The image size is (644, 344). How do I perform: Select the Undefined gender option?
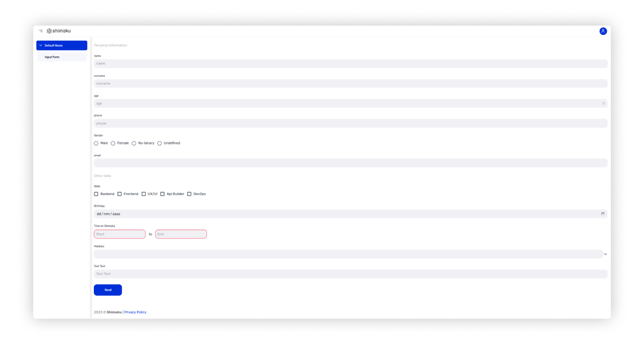coord(160,143)
